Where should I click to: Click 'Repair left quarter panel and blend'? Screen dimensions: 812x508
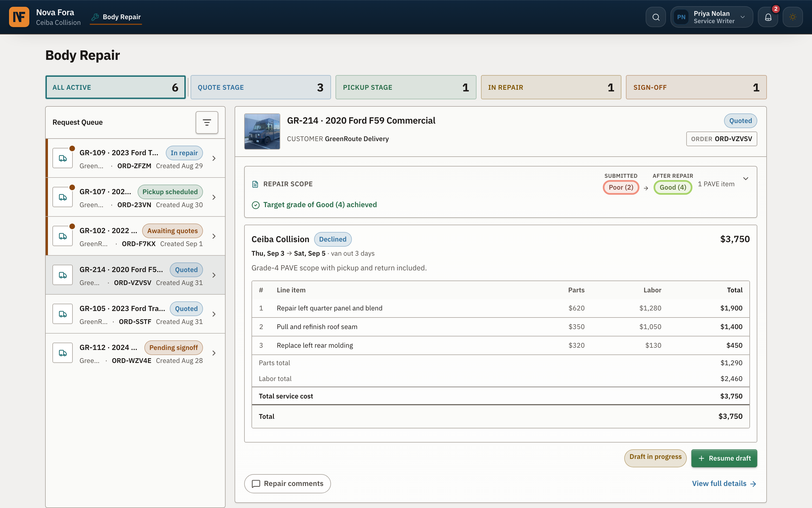tap(330, 308)
